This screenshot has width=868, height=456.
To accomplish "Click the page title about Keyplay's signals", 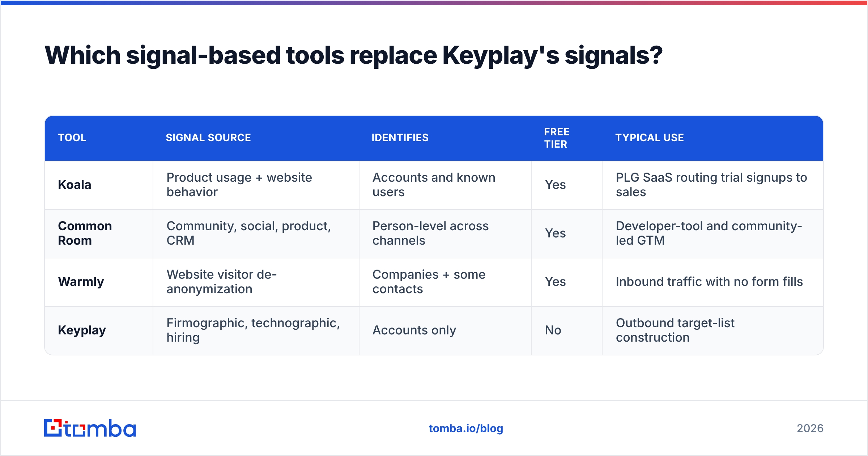I will pos(353,55).
